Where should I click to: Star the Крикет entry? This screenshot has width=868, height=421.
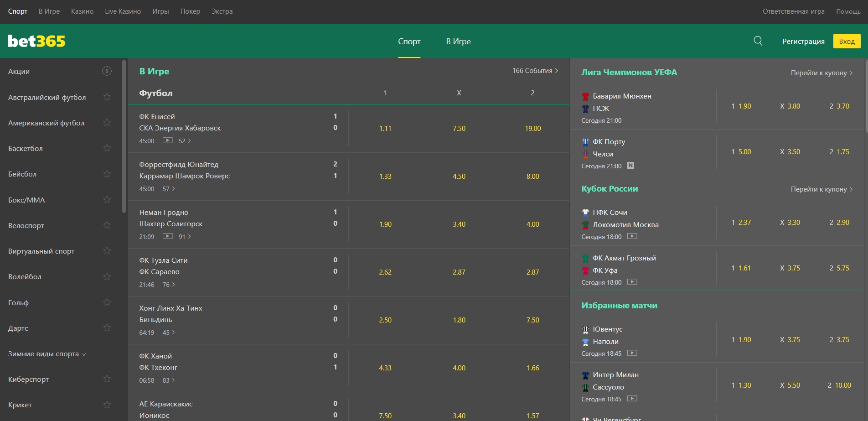[107, 405]
